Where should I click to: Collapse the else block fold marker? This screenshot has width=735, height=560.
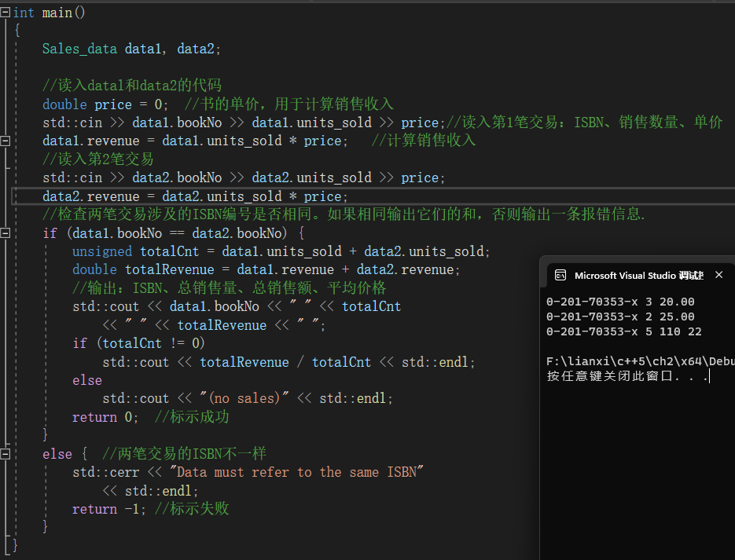pos(6,454)
